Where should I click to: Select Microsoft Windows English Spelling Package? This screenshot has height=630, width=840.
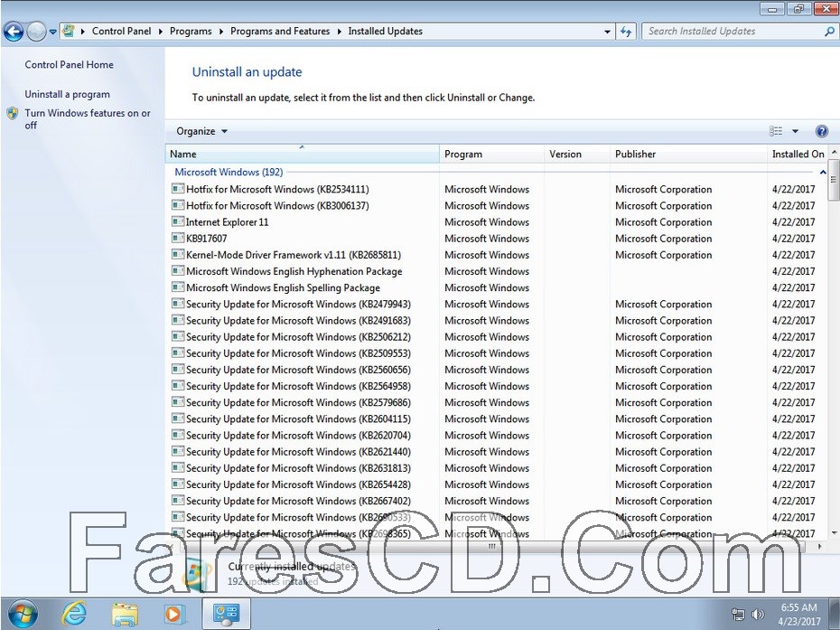(283, 288)
